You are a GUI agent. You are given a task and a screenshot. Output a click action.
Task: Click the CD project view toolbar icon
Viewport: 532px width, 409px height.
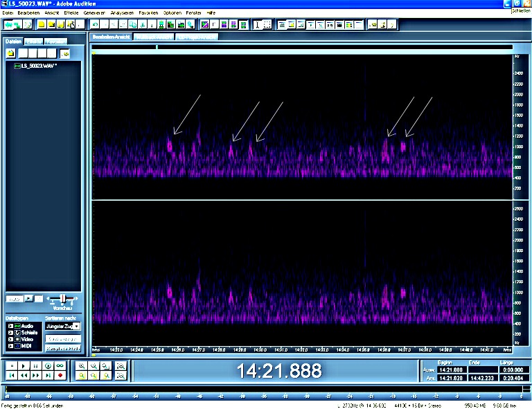pyautogui.click(x=28, y=25)
